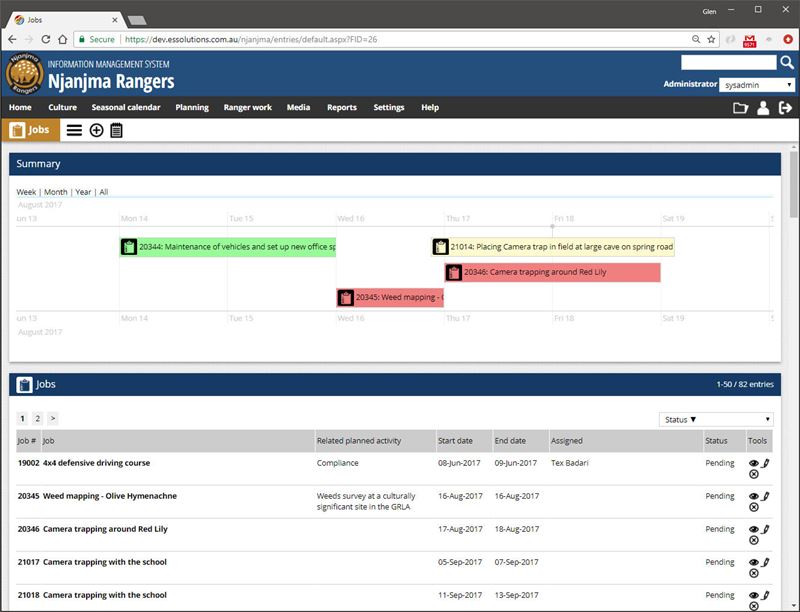Screen dimensions: 800x612
Task: Click the magnifying glass search icon
Action: (x=786, y=63)
